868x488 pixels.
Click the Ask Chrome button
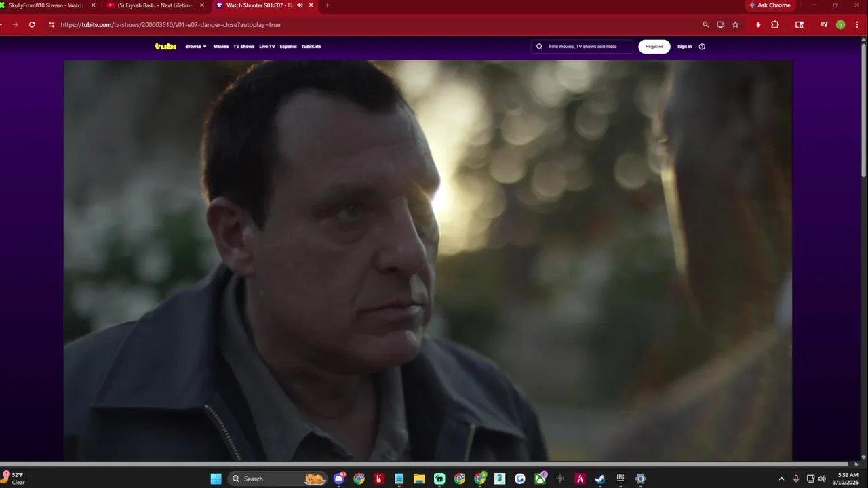770,5
